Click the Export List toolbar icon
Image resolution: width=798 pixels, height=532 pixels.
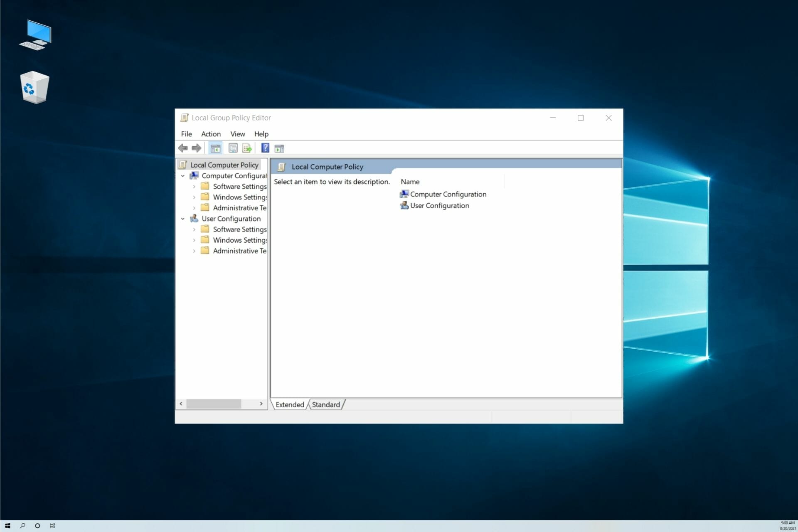[247, 148]
